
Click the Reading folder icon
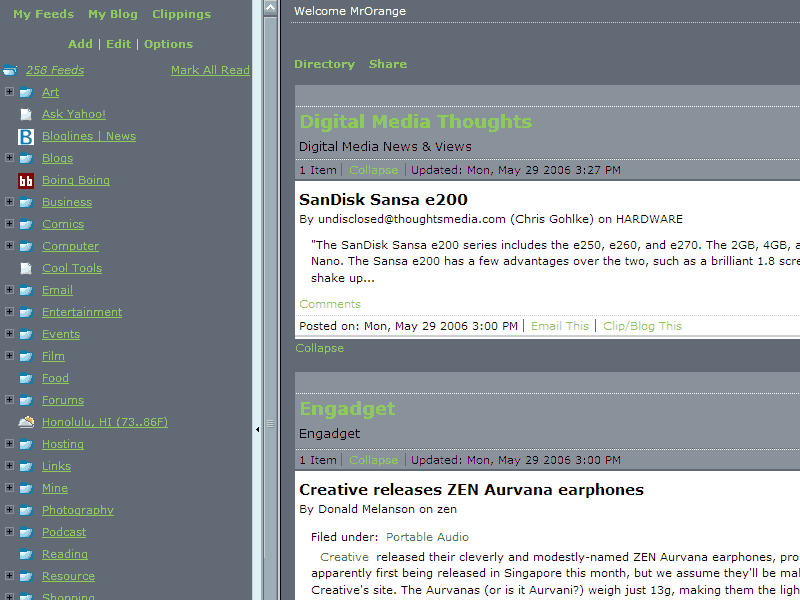pos(26,555)
